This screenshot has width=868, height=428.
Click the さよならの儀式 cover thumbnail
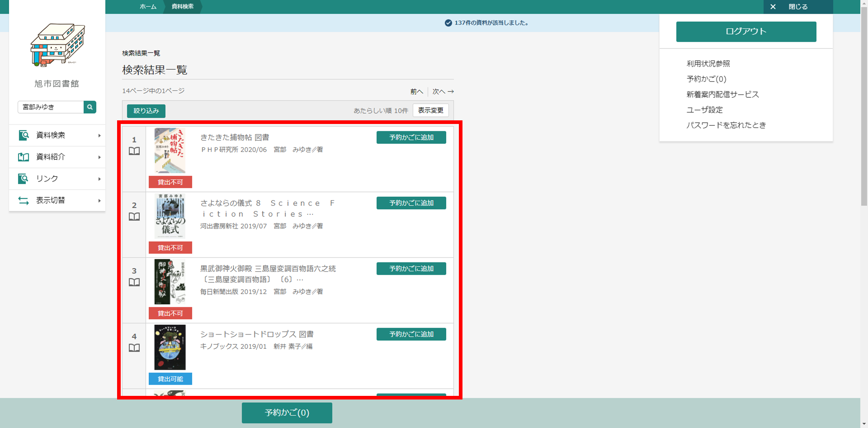tap(170, 216)
